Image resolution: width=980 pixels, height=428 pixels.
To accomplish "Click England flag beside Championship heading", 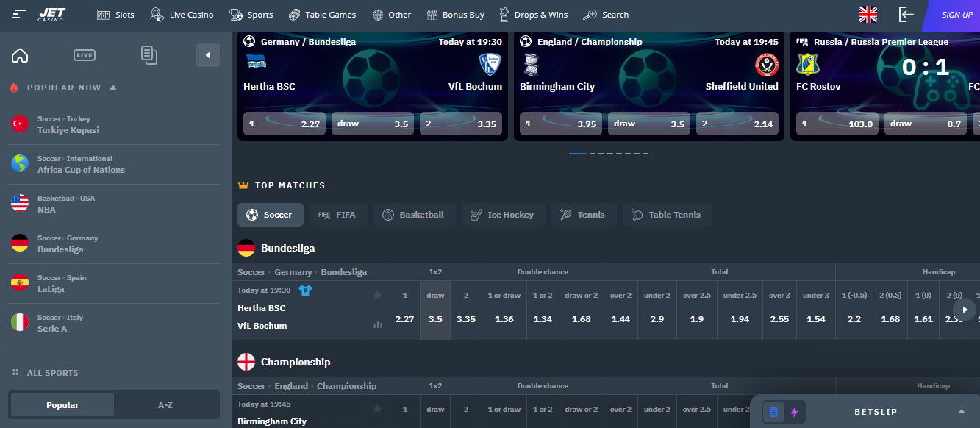I will tap(246, 362).
